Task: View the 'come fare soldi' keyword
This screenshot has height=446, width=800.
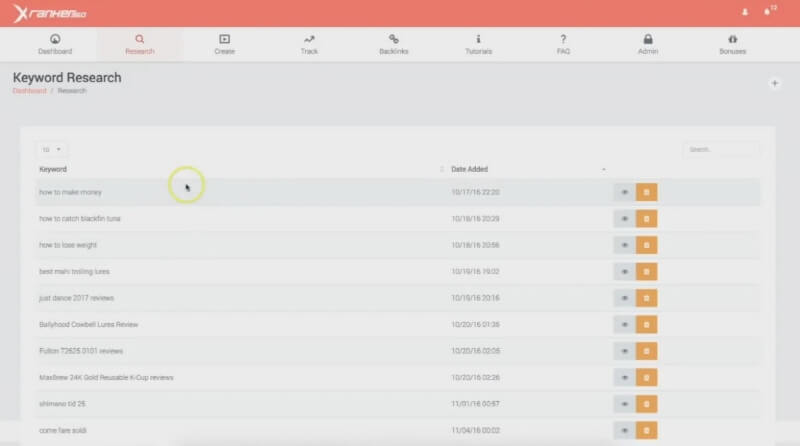Action: pos(624,431)
